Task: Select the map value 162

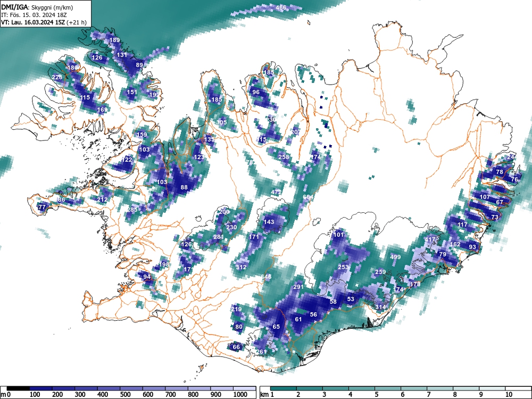Action: [x=455, y=244]
